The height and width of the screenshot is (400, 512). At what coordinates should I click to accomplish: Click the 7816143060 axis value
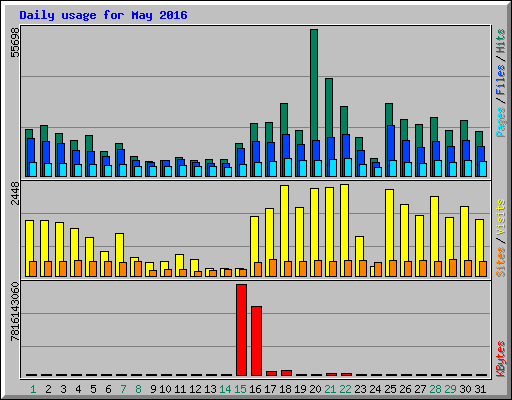15,312
